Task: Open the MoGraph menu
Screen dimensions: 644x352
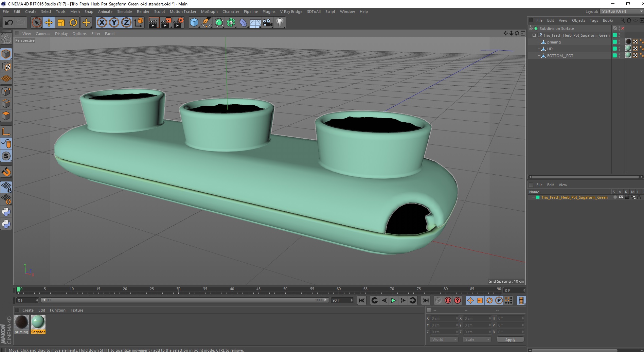Action: [209, 12]
